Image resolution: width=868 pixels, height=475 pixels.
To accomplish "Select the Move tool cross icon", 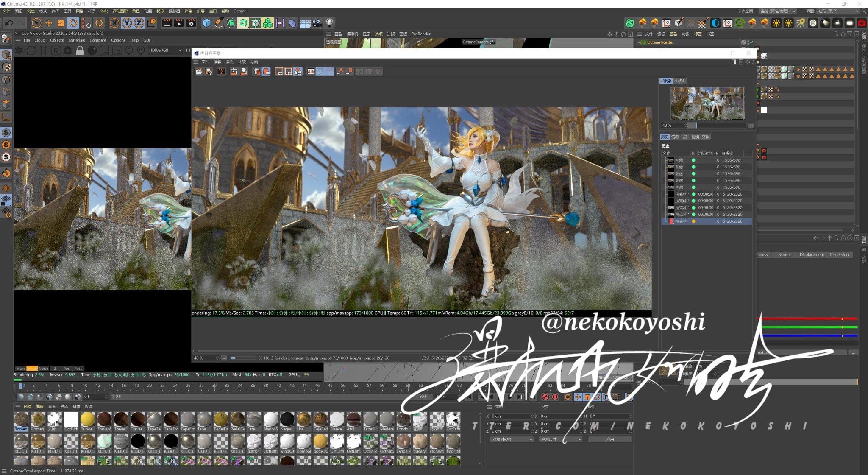I will click(x=49, y=23).
